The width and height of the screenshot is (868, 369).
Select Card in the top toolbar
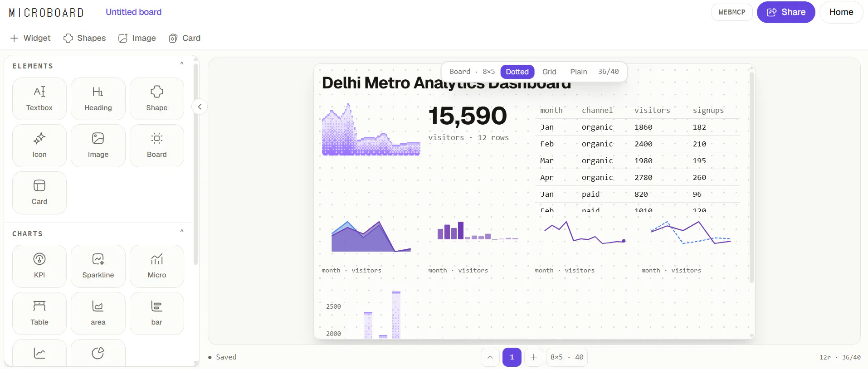coord(185,38)
